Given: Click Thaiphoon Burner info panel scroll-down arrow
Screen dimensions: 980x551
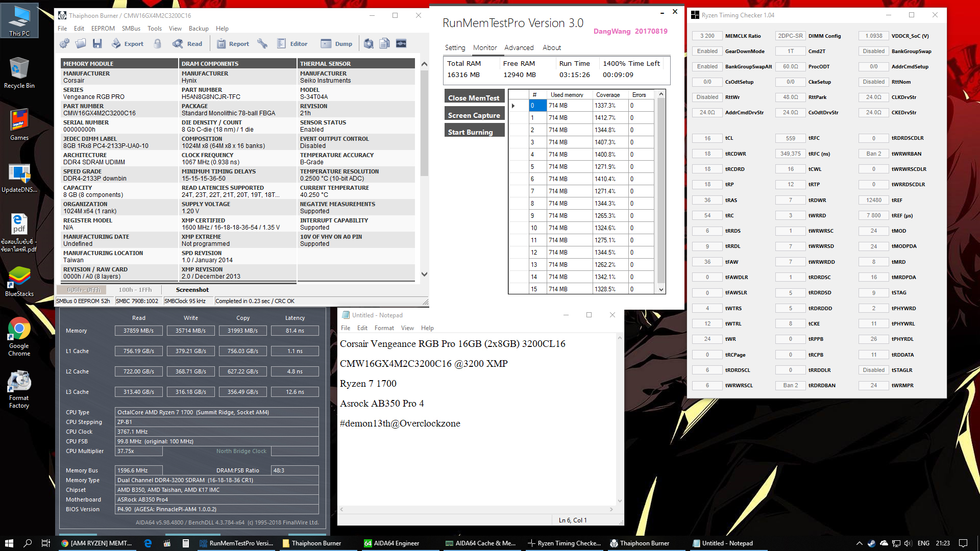Looking at the screenshot, I should pyautogui.click(x=424, y=274).
